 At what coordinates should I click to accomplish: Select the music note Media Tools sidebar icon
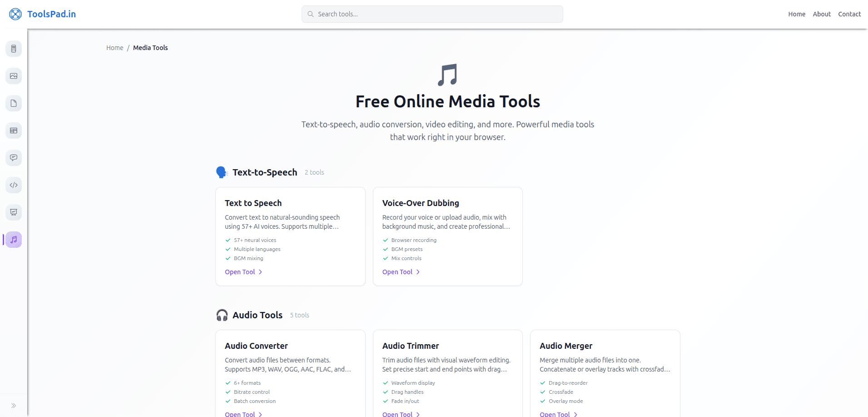click(x=14, y=240)
